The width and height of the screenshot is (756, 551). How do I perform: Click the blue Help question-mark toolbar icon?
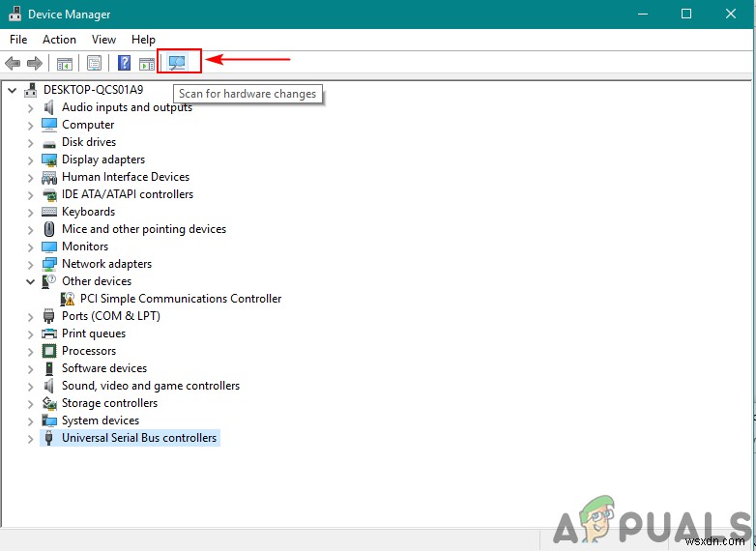(125, 63)
